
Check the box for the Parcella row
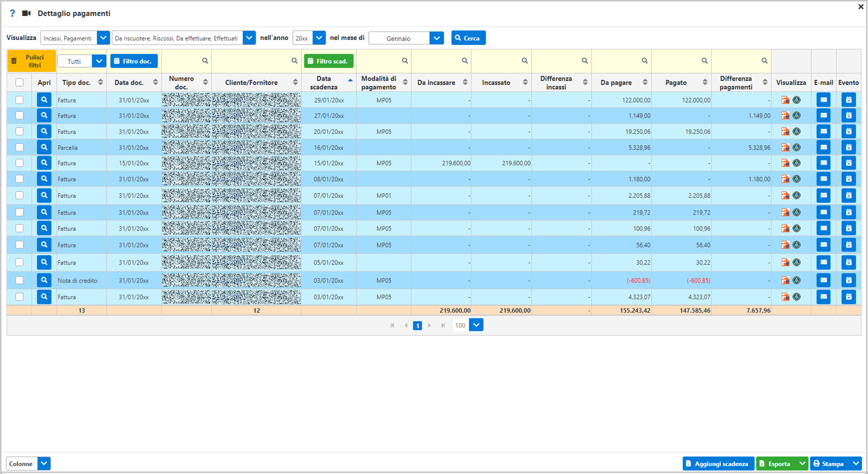19,147
